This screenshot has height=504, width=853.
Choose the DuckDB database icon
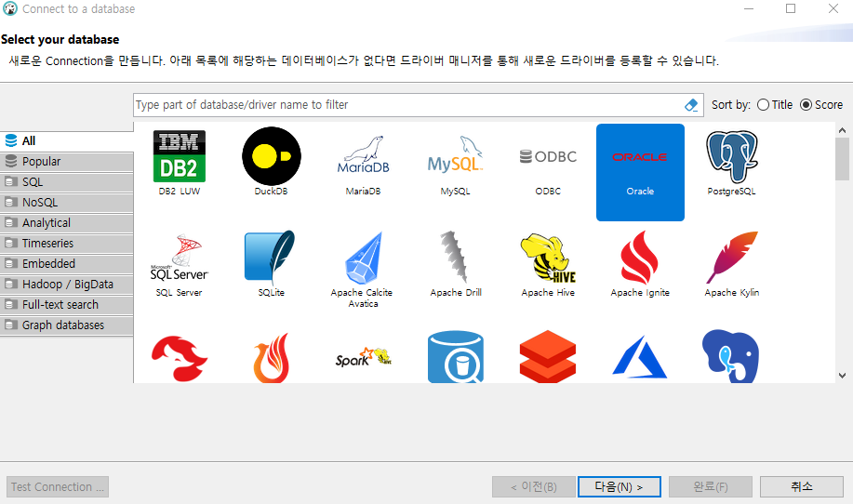pos(271,156)
